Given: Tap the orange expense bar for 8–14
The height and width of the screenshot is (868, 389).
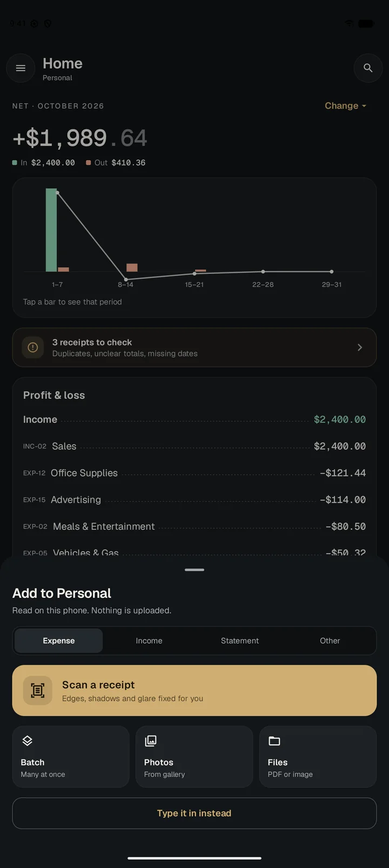Looking at the screenshot, I should [x=132, y=268].
